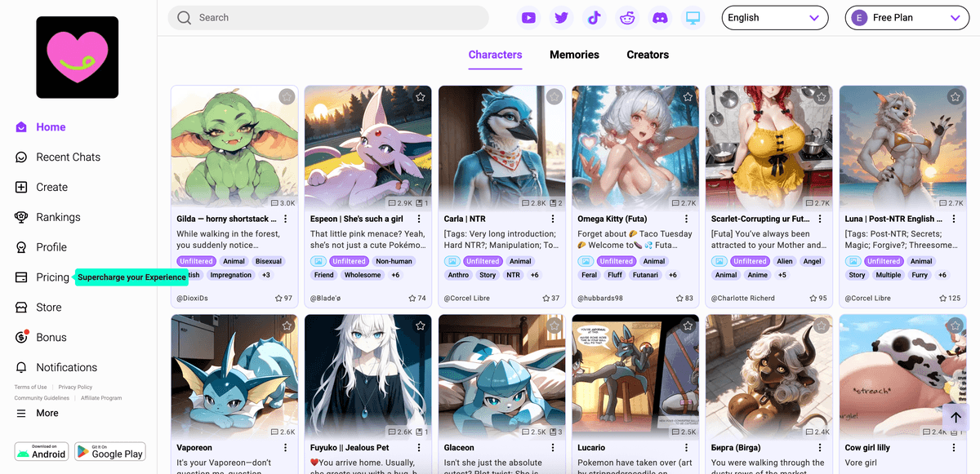Viewport: 980px width, 474px height.
Task: Favorite the Luna card with star
Action: tap(955, 97)
